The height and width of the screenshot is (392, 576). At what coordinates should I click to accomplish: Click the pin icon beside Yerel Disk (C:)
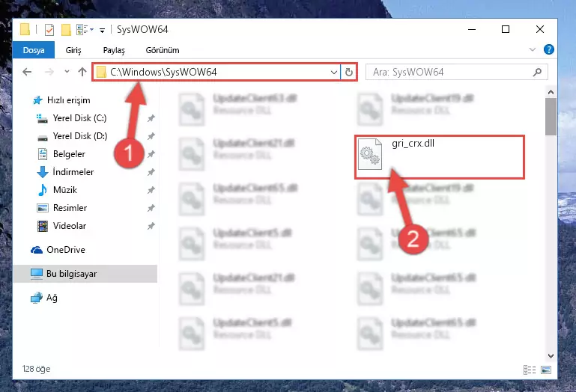point(151,118)
